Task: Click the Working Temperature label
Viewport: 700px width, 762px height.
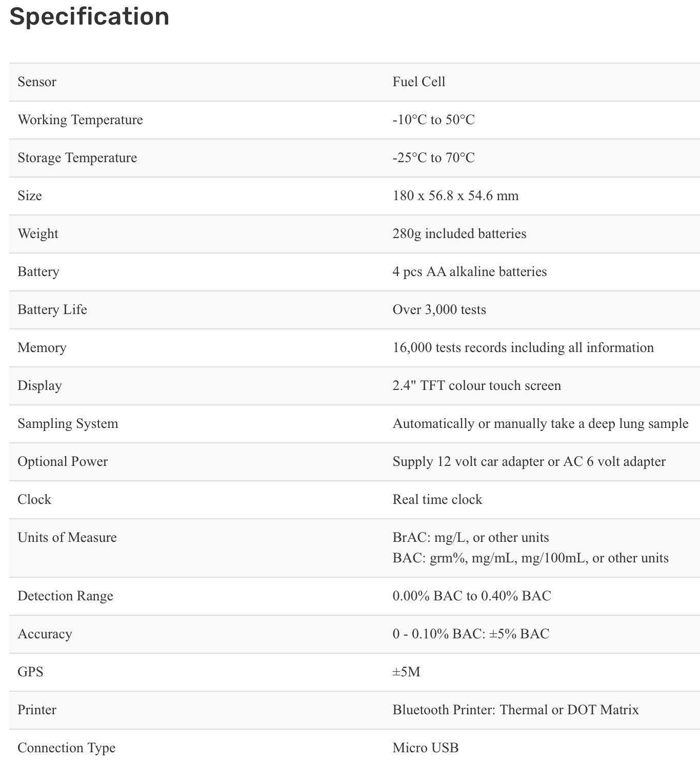Action: (80, 120)
